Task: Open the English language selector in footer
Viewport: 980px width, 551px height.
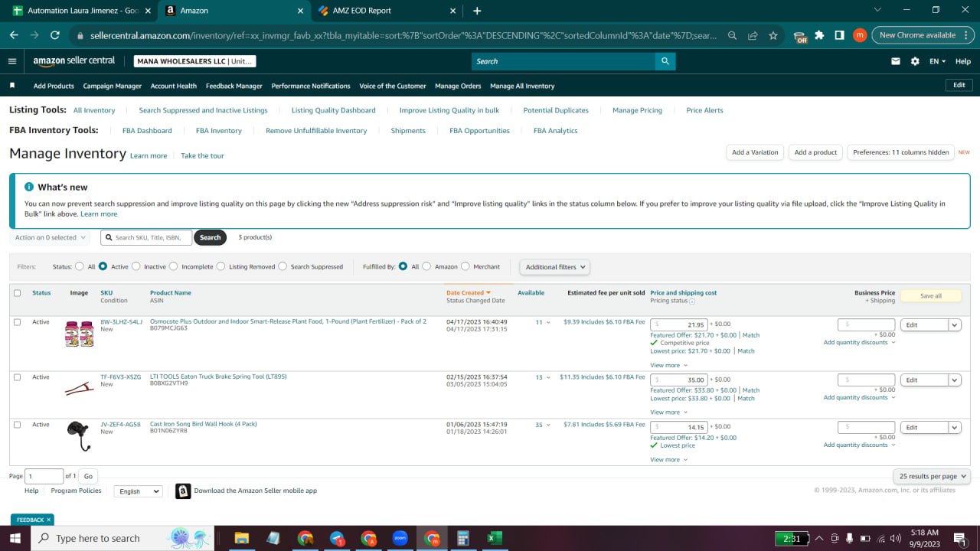Action: [x=139, y=491]
